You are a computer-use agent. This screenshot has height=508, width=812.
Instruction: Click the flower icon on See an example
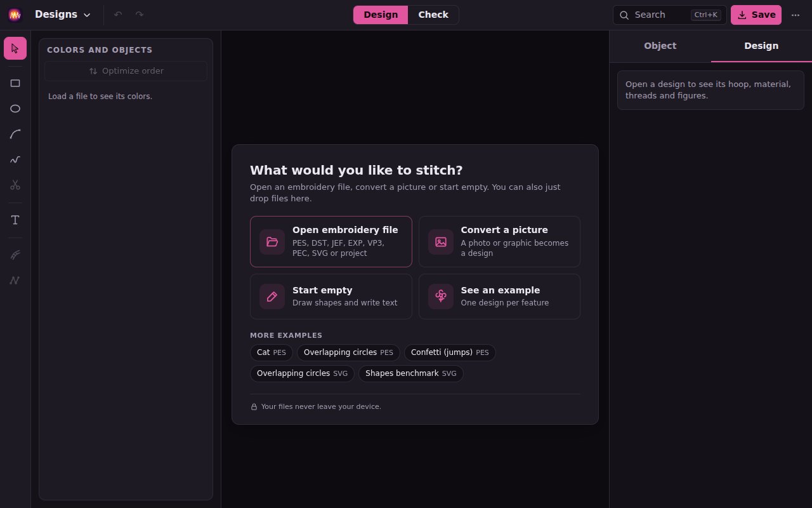tap(441, 297)
